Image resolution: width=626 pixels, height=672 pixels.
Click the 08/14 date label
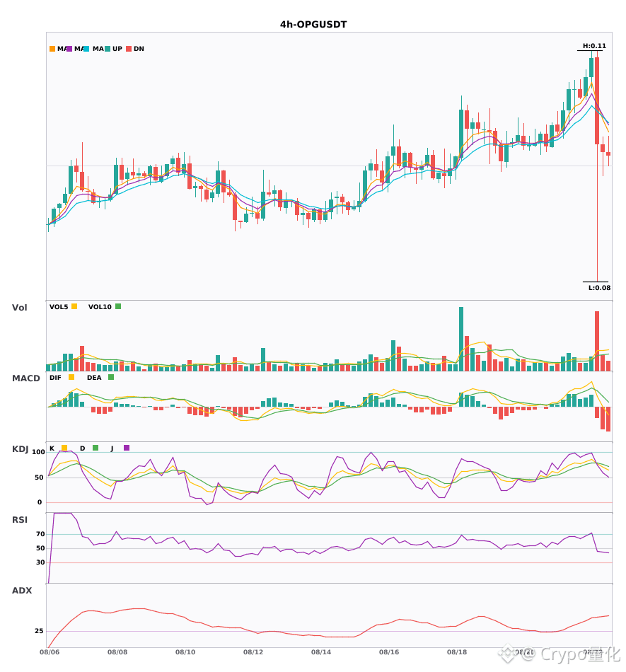click(x=321, y=652)
